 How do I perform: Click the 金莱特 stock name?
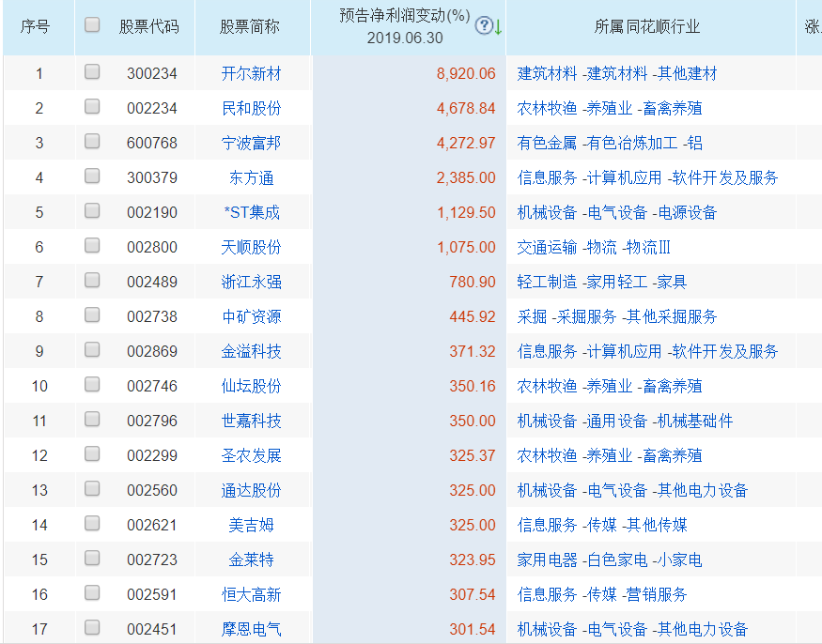(251, 560)
